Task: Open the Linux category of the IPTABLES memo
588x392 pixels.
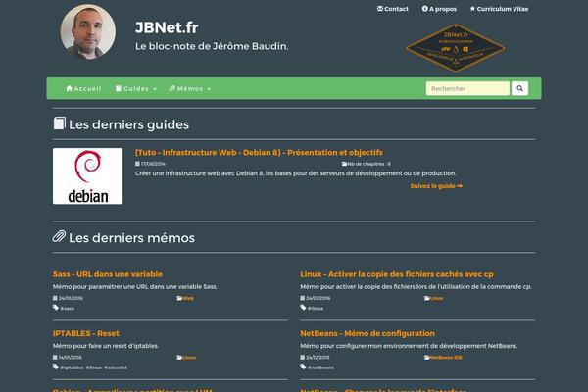Action: click(189, 358)
